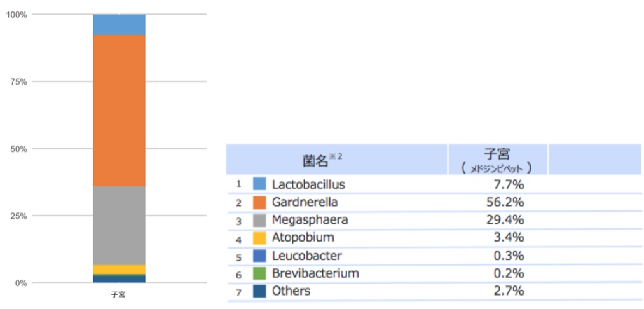Click the Lactobacillus light blue legend swatch
This screenshot has width=644, height=309.
[259, 184]
